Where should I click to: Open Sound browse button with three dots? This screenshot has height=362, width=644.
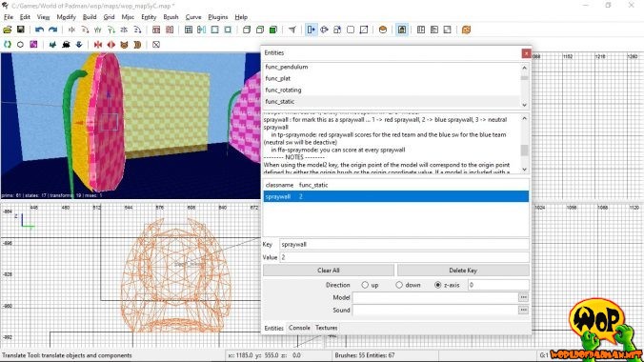pos(523,310)
